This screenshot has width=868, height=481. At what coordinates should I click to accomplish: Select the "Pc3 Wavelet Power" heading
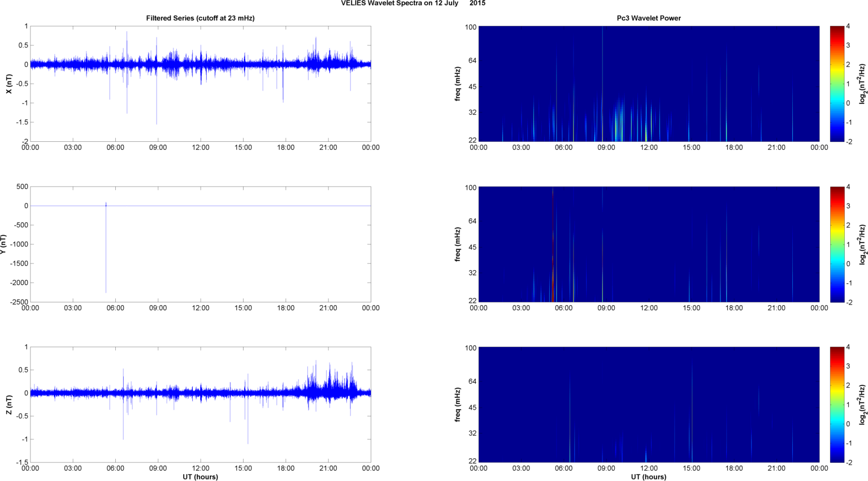point(649,18)
